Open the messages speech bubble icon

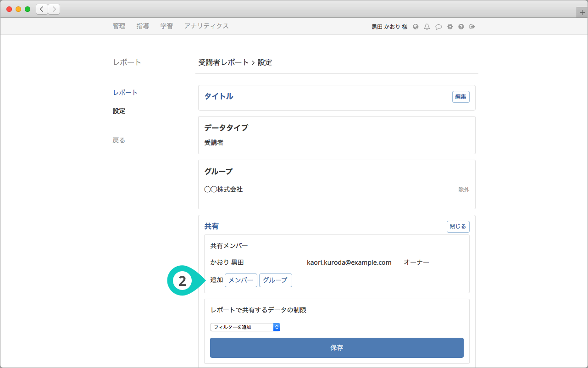(438, 27)
